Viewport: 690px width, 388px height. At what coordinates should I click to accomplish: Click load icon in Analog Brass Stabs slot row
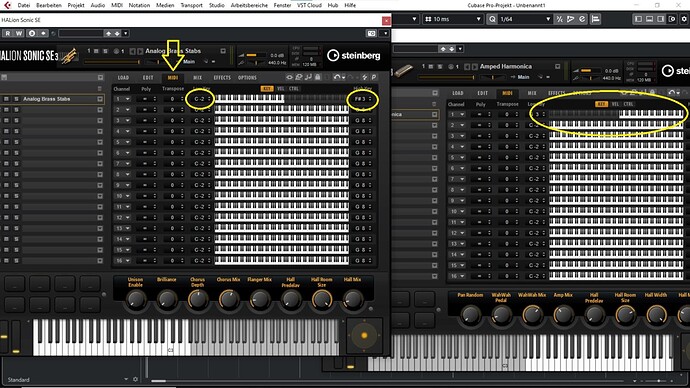tap(100, 99)
